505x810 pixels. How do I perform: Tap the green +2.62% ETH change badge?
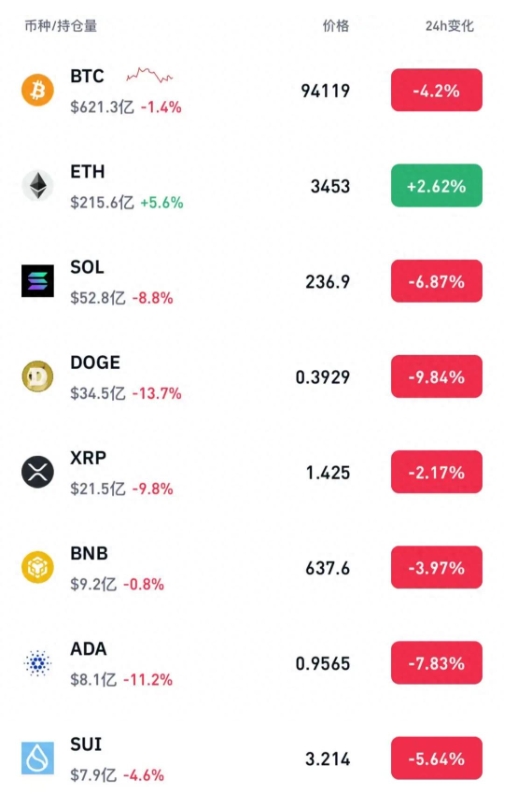pos(436,185)
